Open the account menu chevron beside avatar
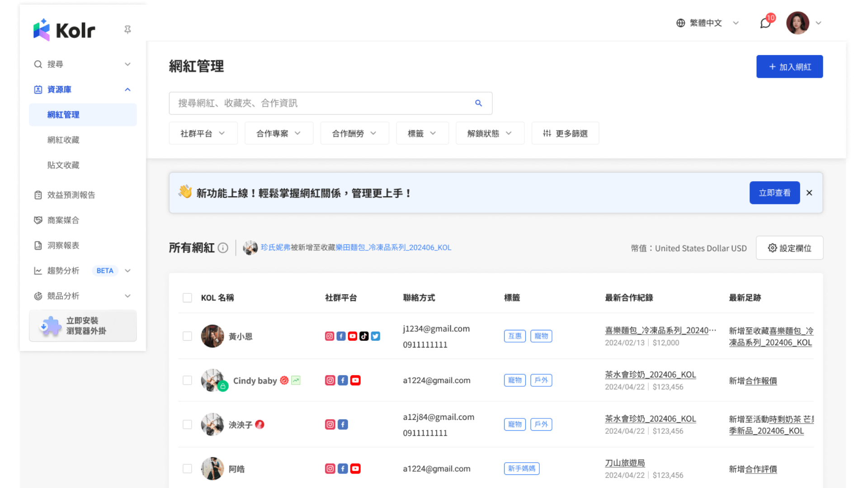This screenshot has width=868, height=488. tap(818, 23)
